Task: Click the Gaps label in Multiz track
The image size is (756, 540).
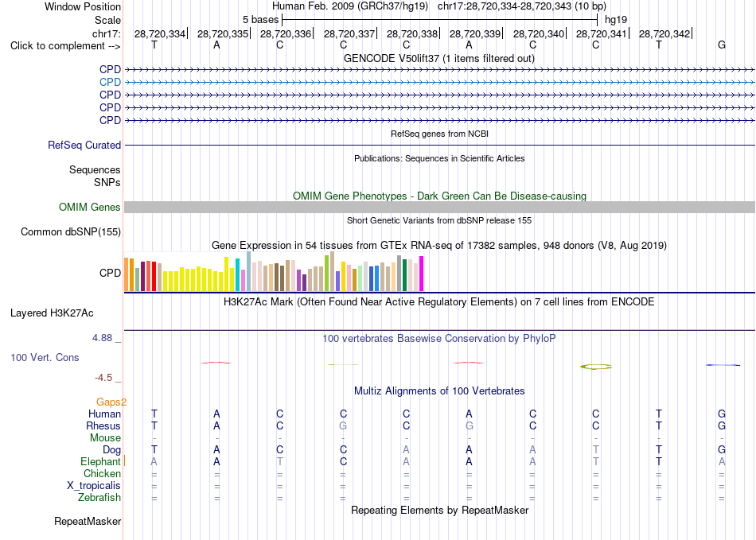Action: 111,402
